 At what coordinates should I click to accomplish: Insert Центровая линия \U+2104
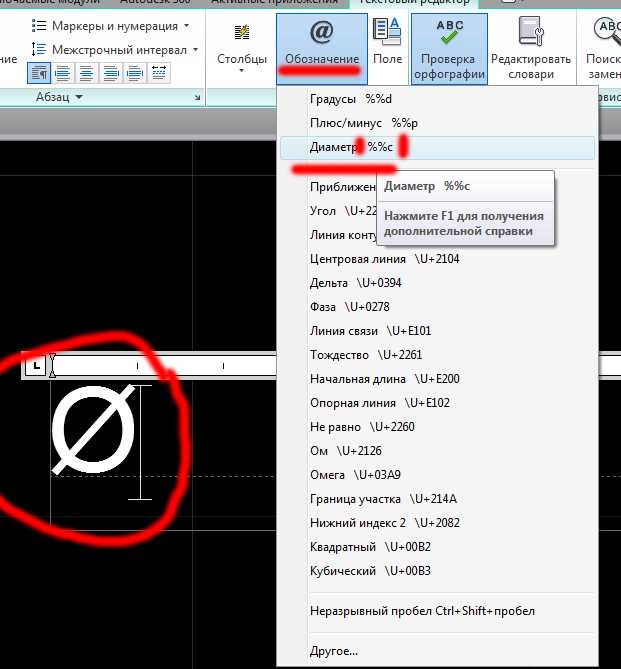pyautogui.click(x=437, y=259)
